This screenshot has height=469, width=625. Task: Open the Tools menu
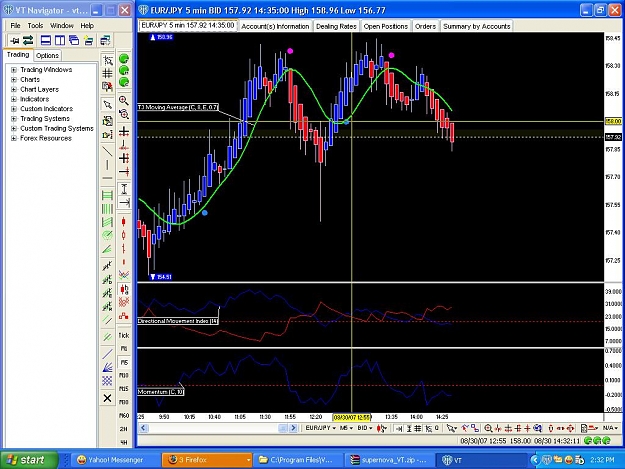35,26
